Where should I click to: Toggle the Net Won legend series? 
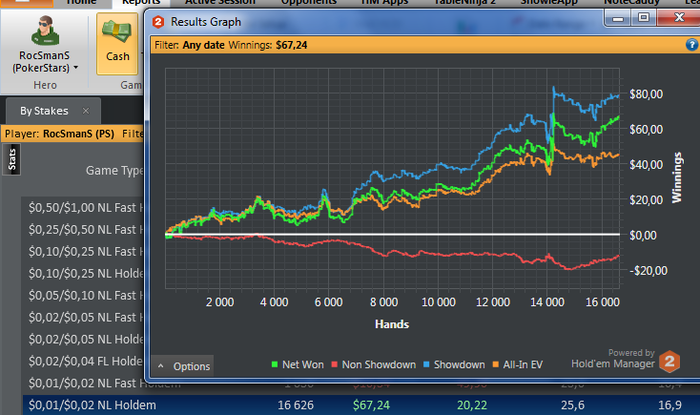(x=298, y=365)
